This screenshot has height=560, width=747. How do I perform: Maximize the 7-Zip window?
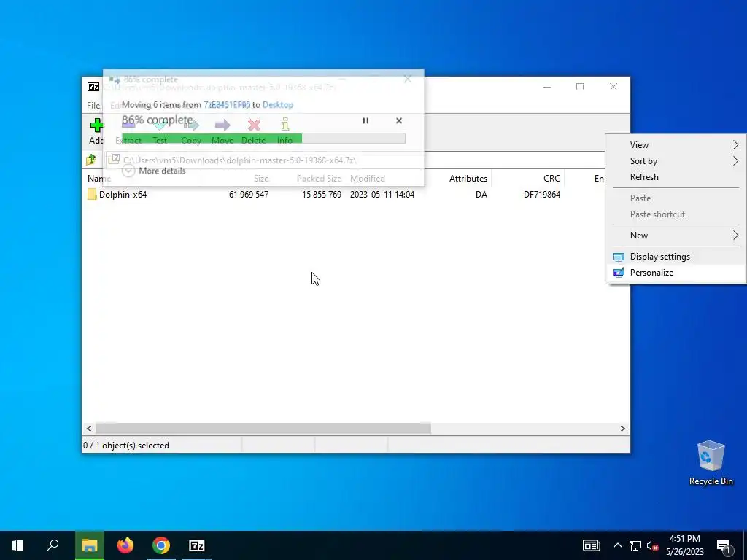click(x=580, y=87)
